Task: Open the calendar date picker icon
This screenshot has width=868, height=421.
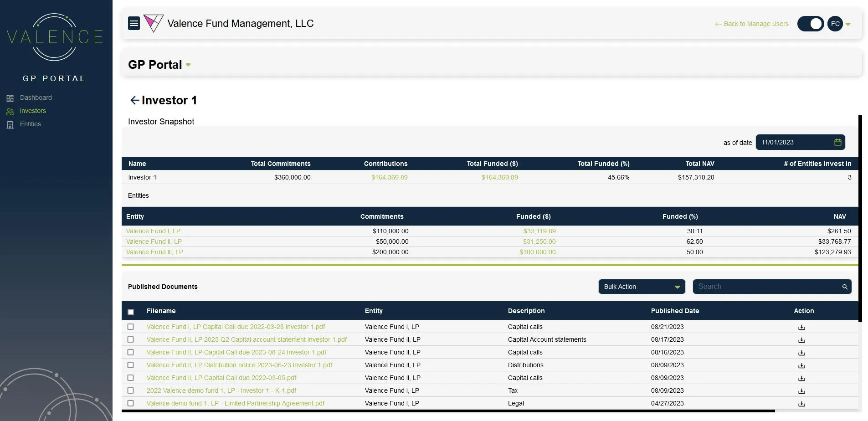Action: coord(837,142)
